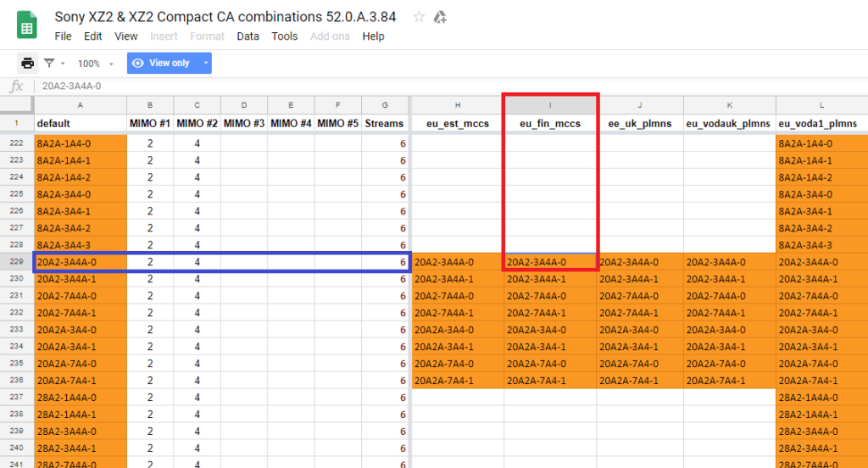This screenshot has width=868, height=468.
Task: Click Streams value 6 in row 235
Action: 385,364
